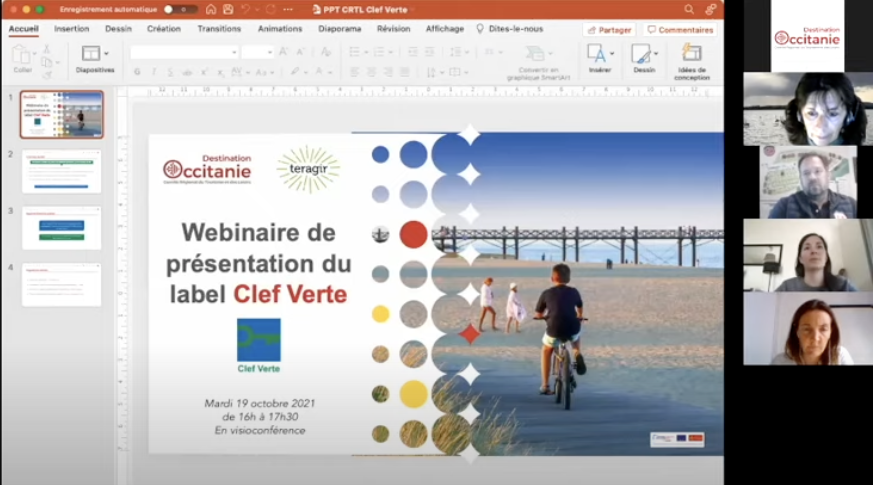
Task: Toggle the Enregistrement automatique switch
Action: coord(180,9)
